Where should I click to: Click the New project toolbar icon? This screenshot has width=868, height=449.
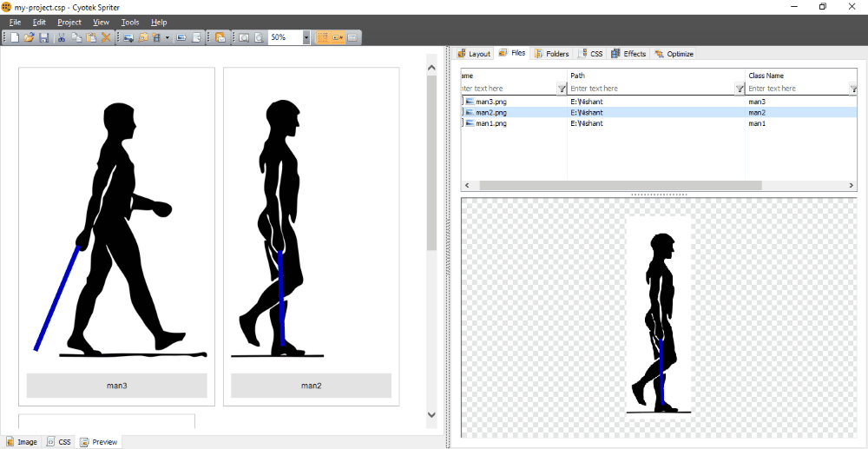click(15, 37)
